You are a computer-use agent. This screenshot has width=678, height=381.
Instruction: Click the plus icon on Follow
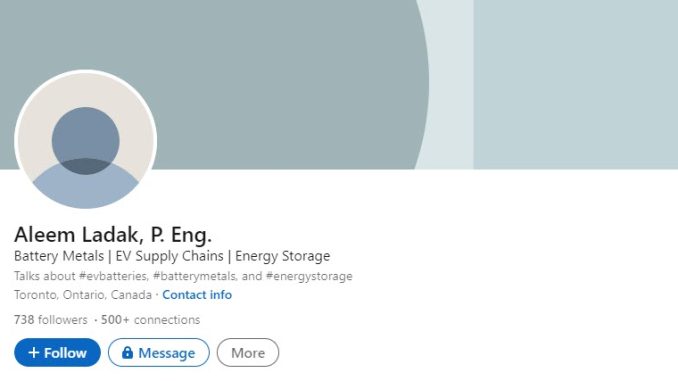click(x=34, y=352)
